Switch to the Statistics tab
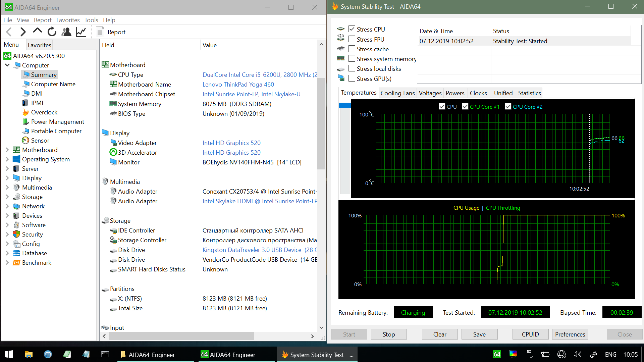Screen dimensions: 644x362 529,93
